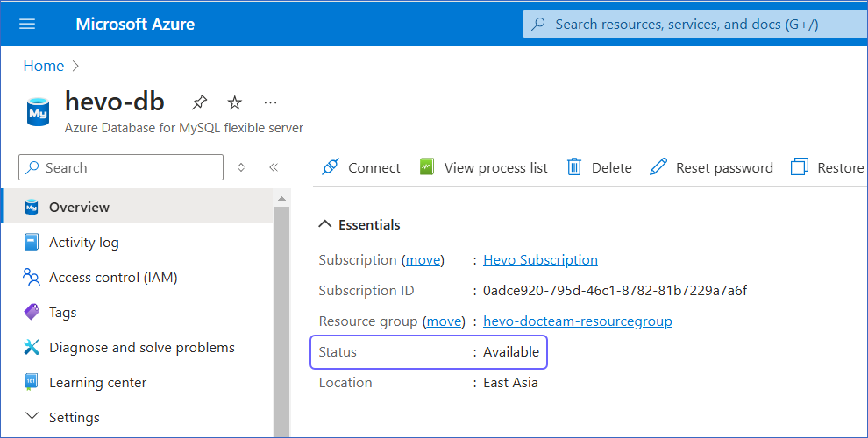Focus the sidebar Search field
The image size is (868, 438).
121,167
